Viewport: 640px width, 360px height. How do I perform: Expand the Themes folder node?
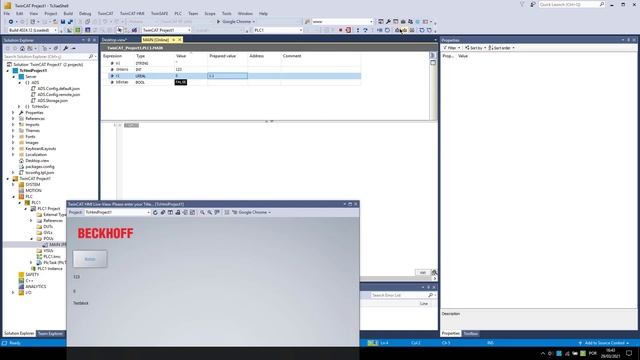click(x=13, y=131)
